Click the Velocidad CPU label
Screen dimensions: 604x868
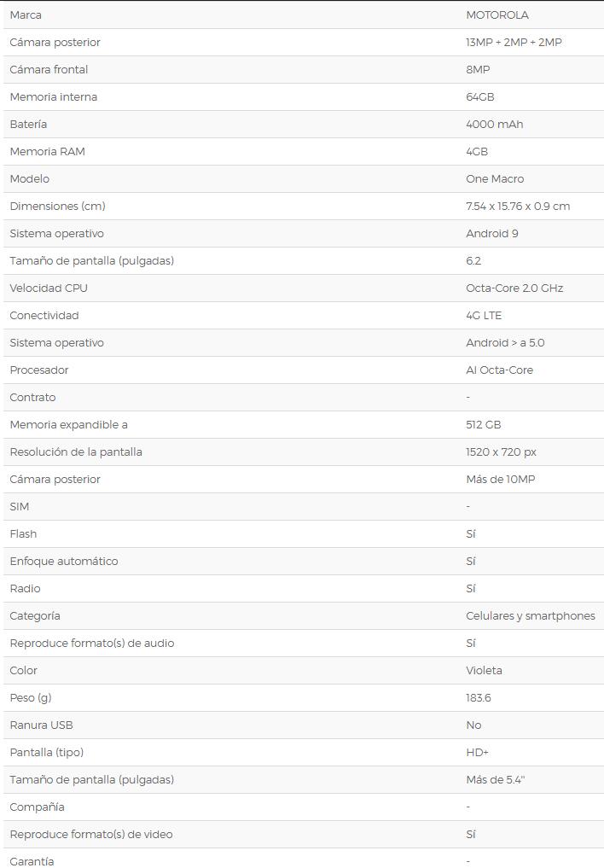click(x=49, y=288)
